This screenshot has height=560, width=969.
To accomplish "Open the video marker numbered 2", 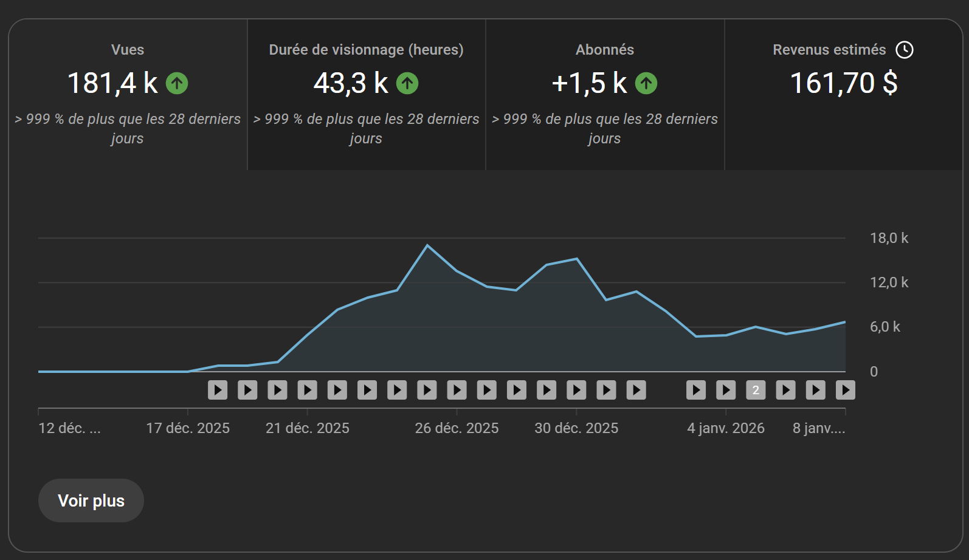I will (756, 390).
